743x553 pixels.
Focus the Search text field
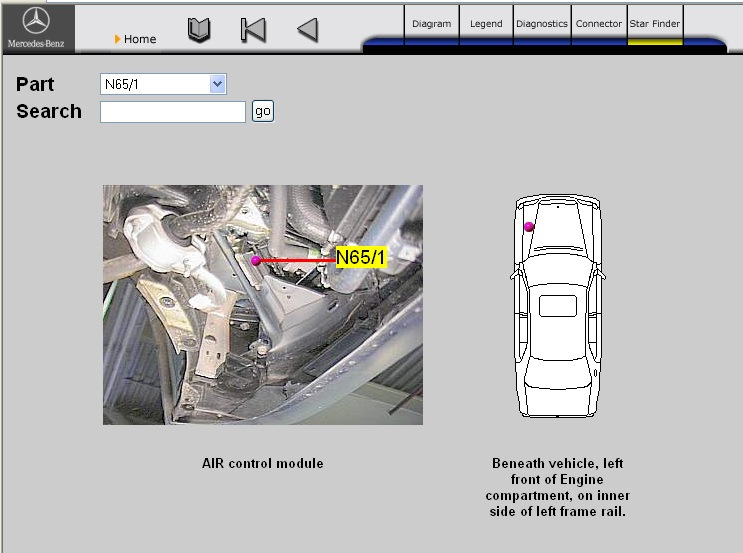click(172, 112)
